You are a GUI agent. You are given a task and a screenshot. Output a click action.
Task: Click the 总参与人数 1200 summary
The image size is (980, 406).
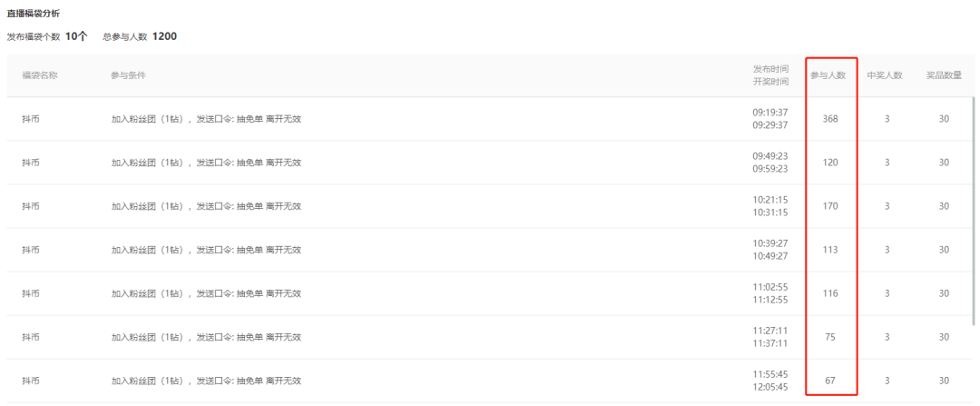[140, 36]
